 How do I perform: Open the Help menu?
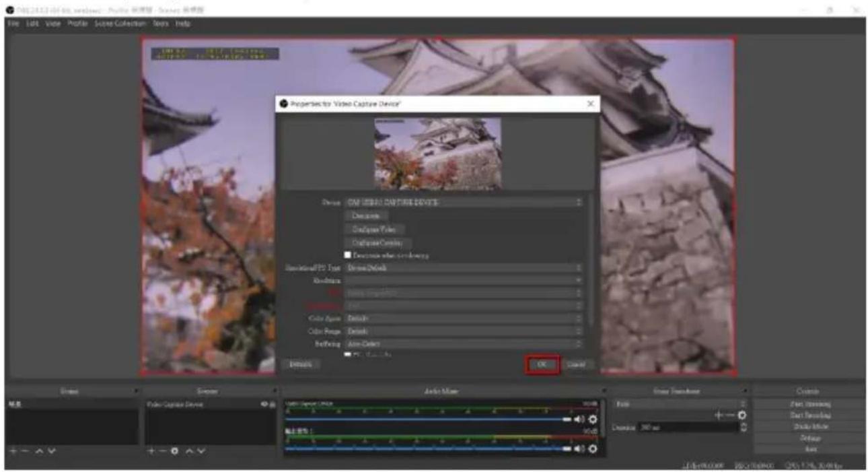point(182,24)
